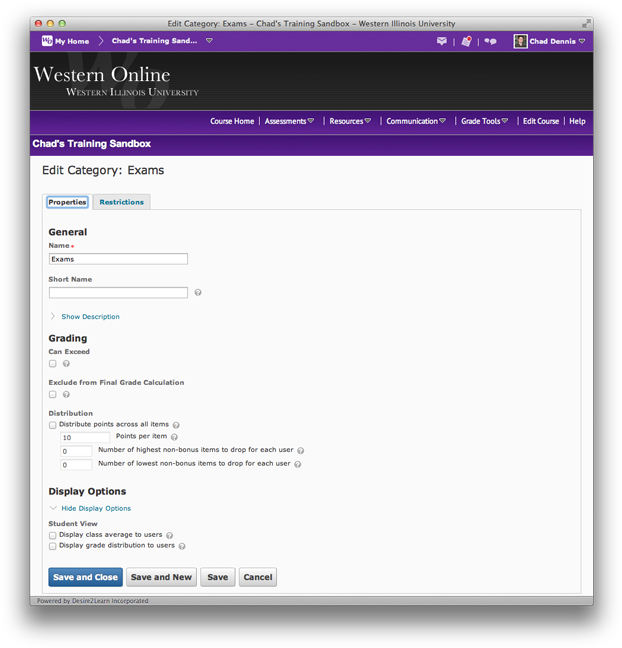
Task: Click help icon for Distribute points across all items
Action: coord(176,425)
